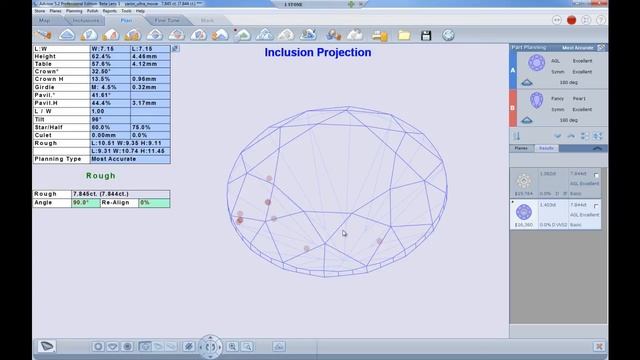Click the move-up chevron in Part Planning
The height and width of the screenshot is (360, 640).
point(571,136)
